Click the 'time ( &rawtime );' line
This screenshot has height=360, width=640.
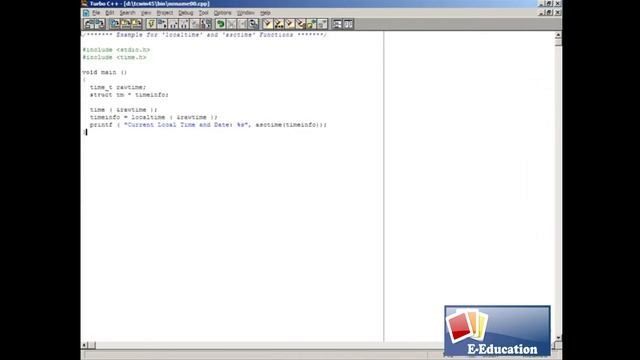(123, 110)
